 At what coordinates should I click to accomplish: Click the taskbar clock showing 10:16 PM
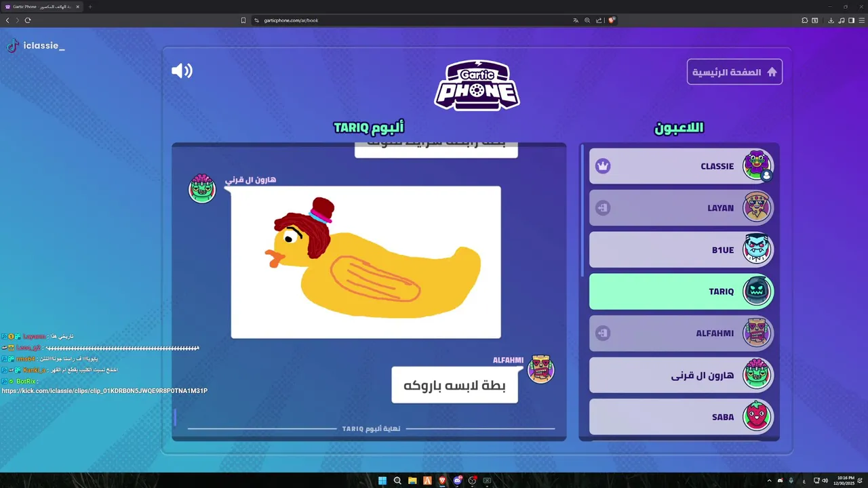(x=846, y=481)
